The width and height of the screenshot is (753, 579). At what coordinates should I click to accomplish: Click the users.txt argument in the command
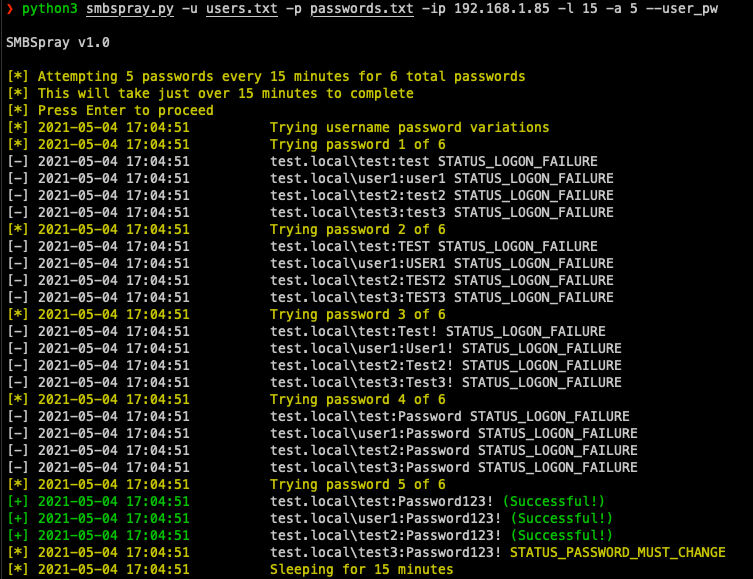point(242,9)
